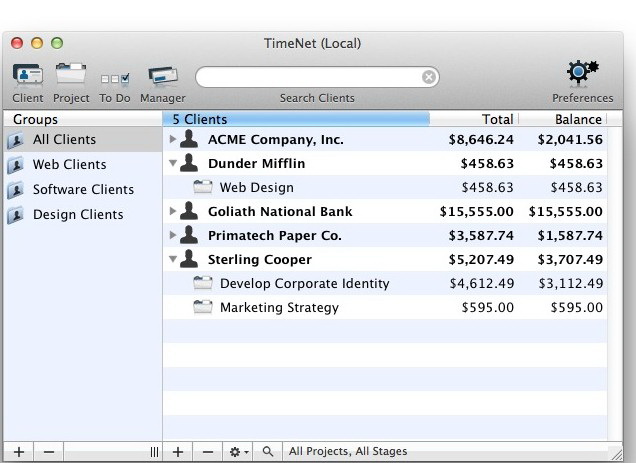Viewport: 636px width, 463px height.
Task: Open the Client toolbar icon
Action: 28,74
